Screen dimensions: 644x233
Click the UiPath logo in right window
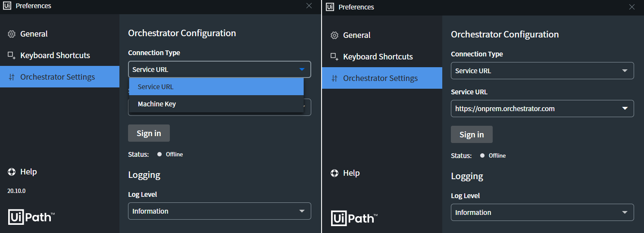354,217
